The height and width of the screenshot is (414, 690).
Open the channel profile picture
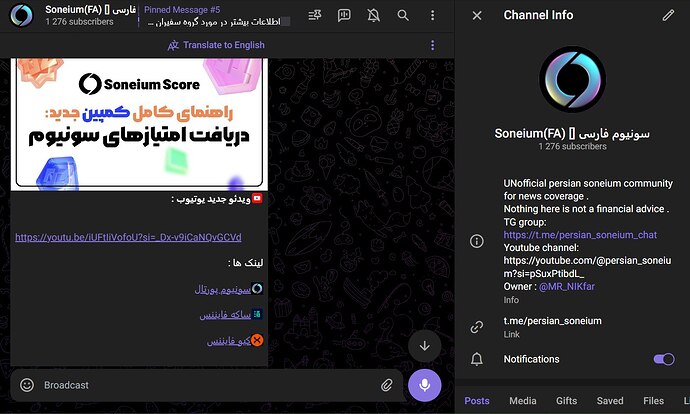point(573,80)
